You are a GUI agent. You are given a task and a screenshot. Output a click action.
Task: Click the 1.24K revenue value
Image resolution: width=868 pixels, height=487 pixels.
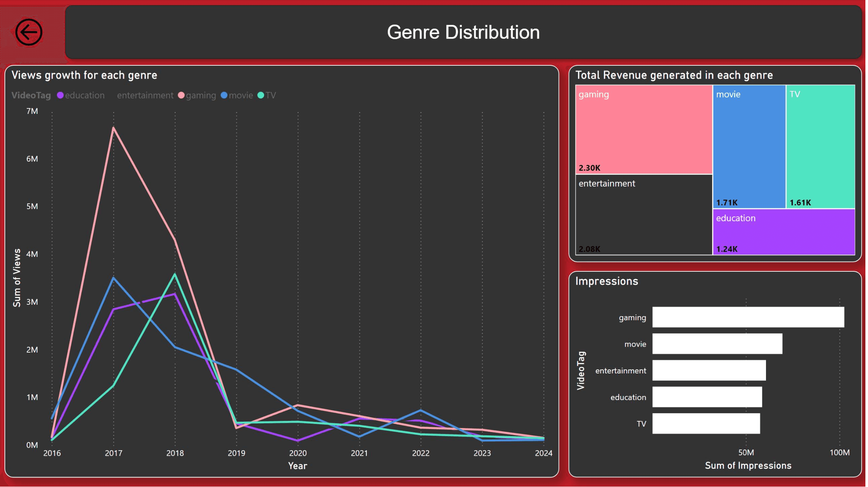(728, 249)
